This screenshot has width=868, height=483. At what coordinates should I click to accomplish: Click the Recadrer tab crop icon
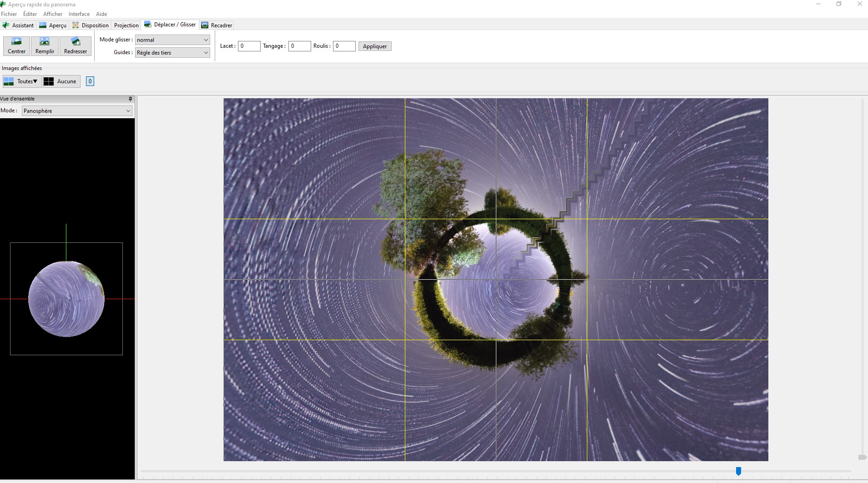[205, 25]
